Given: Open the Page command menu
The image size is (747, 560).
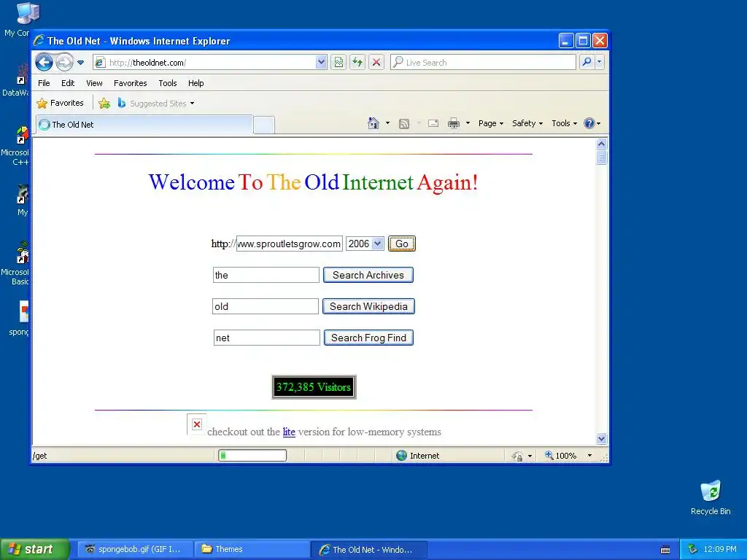Looking at the screenshot, I should click(x=491, y=123).
